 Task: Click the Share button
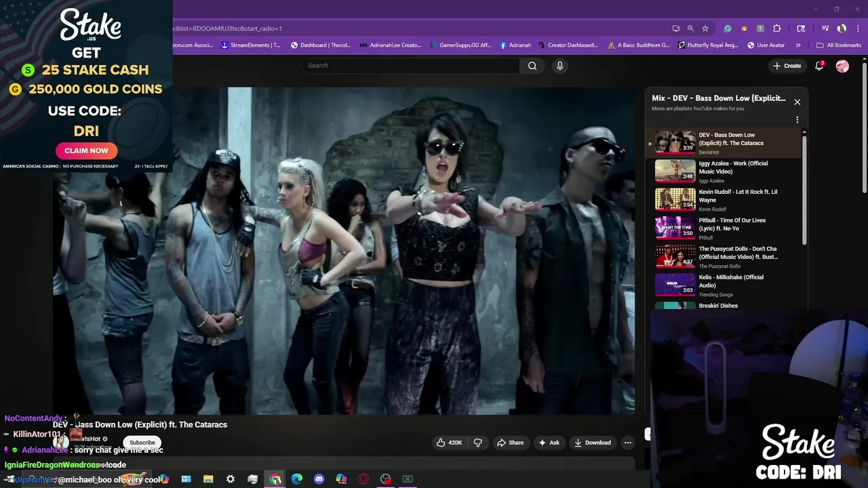pos(510,443)
